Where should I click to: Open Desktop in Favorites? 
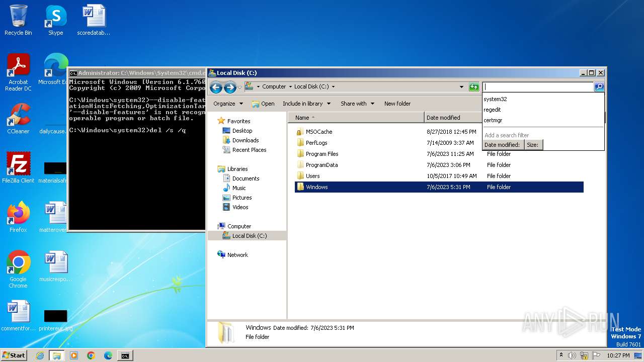click(x=242, y=131)
